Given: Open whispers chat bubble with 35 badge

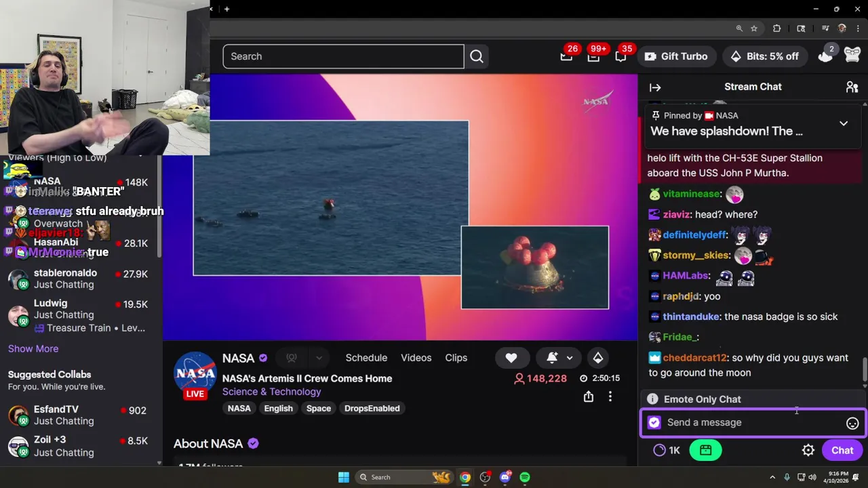Looking at the screenshot, I should point(621,56).
